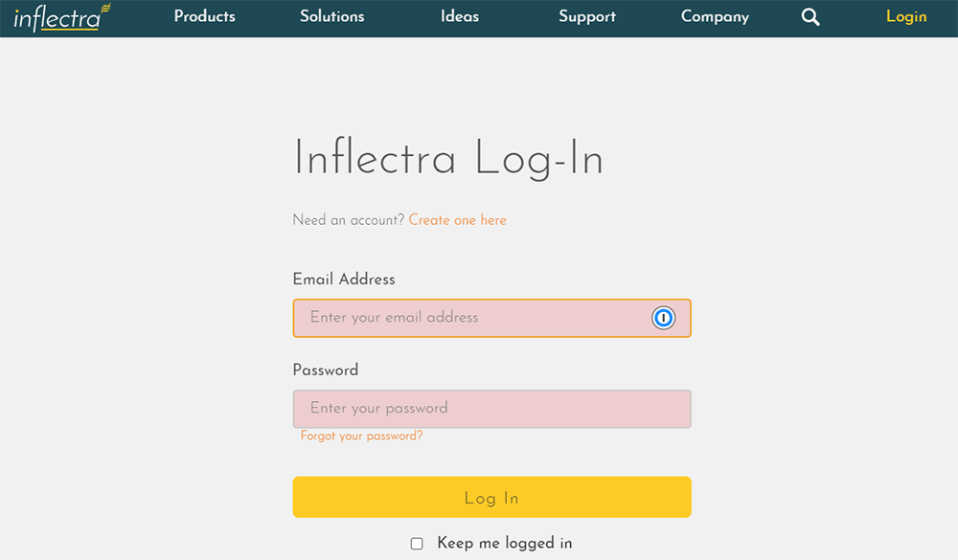Click the "Inflectra Log-In" page heading
Image resolution: width=958 pixels, height=560 pixels.
(448, 159)
